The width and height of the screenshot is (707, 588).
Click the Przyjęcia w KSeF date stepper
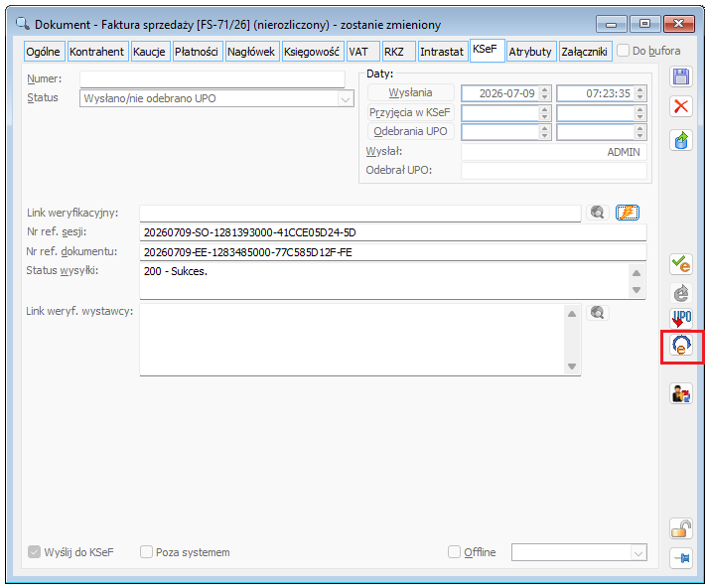[x=545, y=112]
